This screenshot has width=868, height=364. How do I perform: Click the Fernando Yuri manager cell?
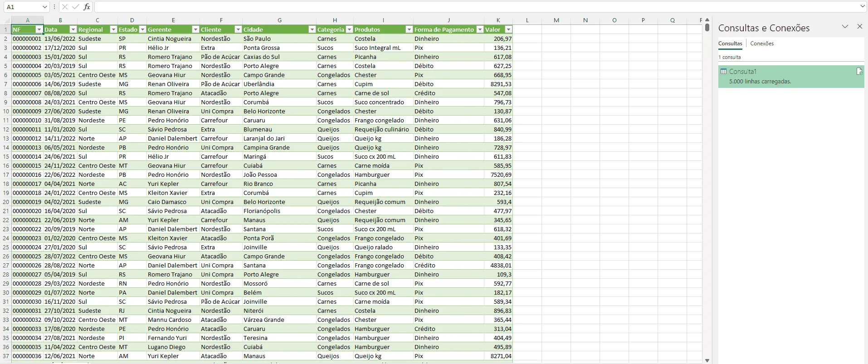173,338
